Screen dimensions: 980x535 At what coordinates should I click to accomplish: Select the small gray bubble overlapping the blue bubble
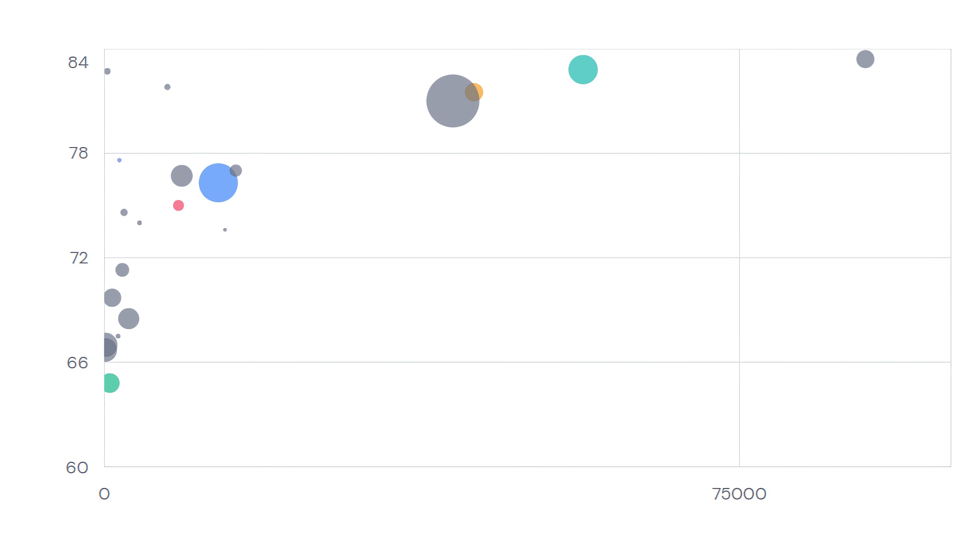coord(236,170)
